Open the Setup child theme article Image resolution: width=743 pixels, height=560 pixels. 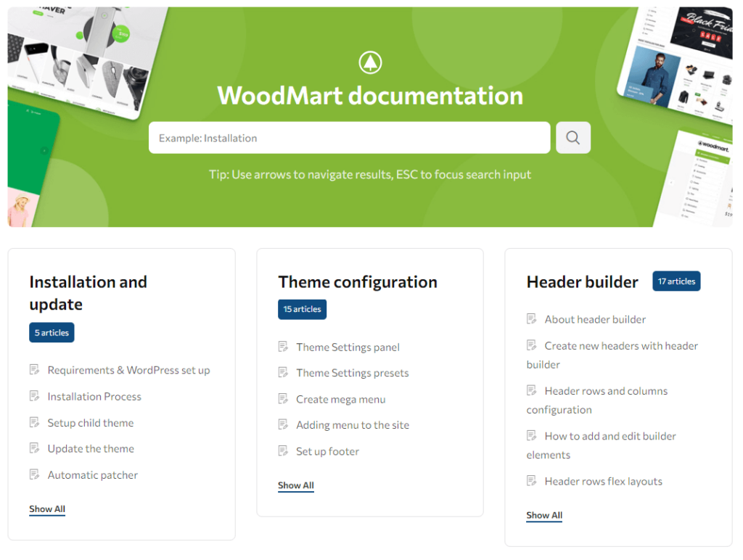coord(91,423)
